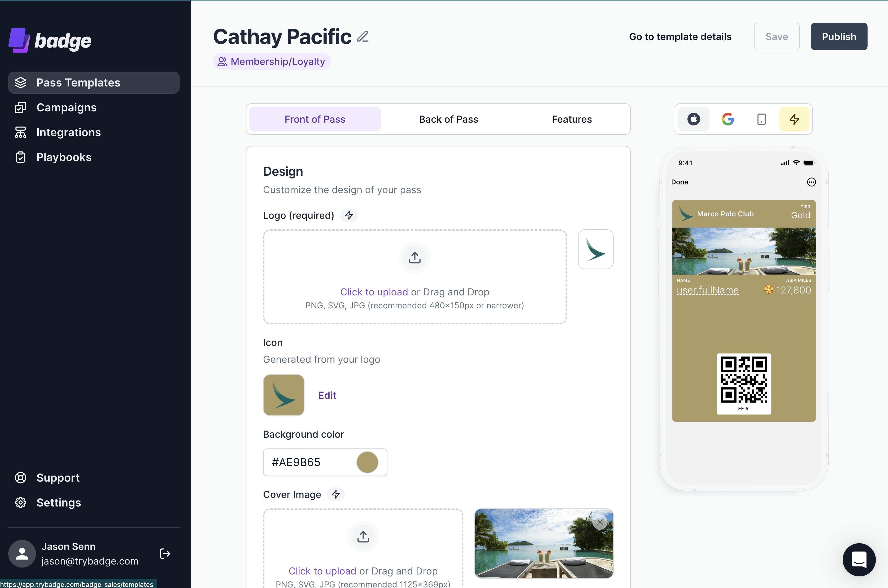Go to template details
The height and width of the screenshot is (588, 888).
680,37
